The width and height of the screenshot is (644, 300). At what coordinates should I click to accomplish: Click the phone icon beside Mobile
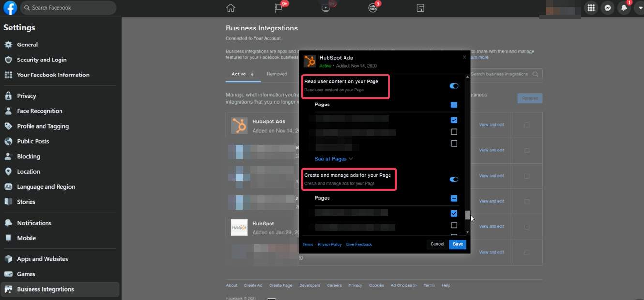click(x=8, y=238)
